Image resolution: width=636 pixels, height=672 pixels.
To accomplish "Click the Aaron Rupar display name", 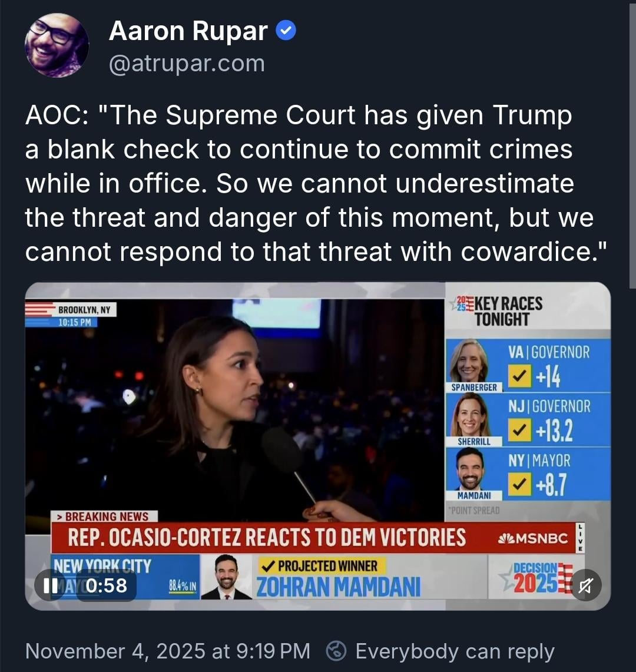I will coord(188,31).
